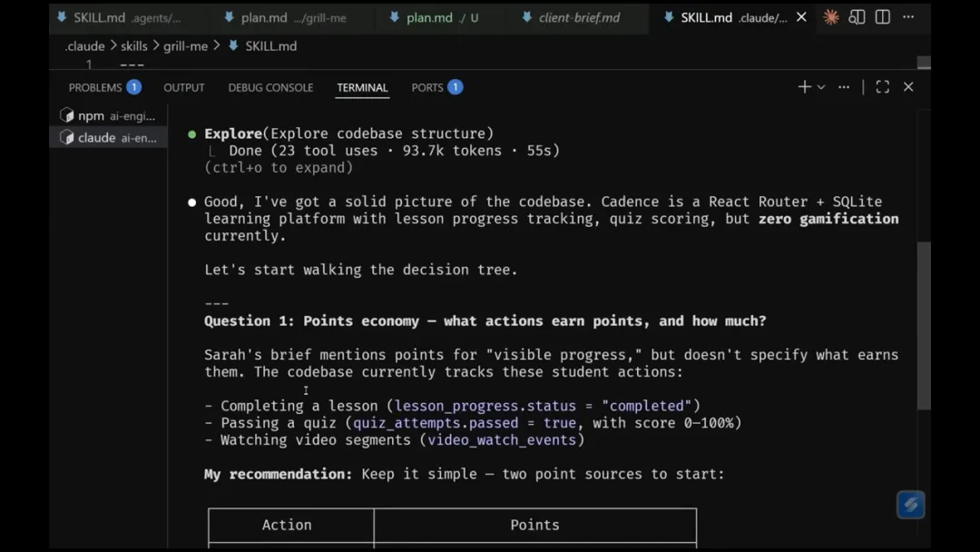980x552 pixels.
Task: Click the .claude breadcrumb segment
Action: pos(84,46)
